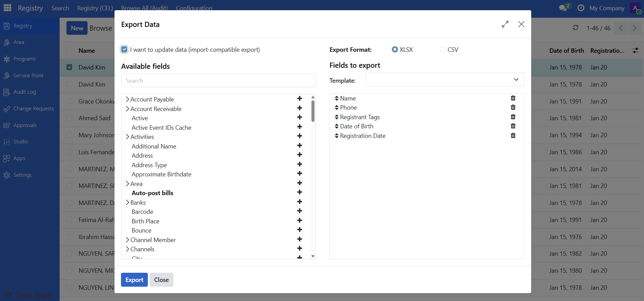Close the Export Data dialog with X
644x301 pixels.
(521, 24)
